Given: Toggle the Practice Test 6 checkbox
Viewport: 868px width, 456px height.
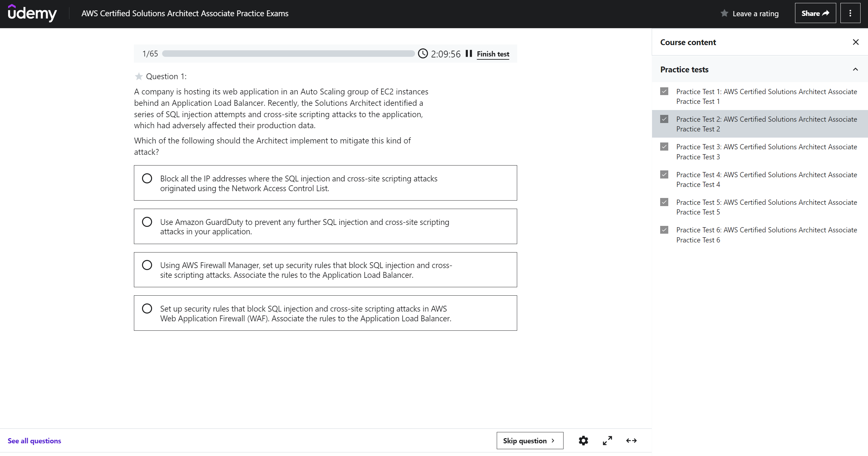Looking at the screenshot, I should tap(664, 230).
